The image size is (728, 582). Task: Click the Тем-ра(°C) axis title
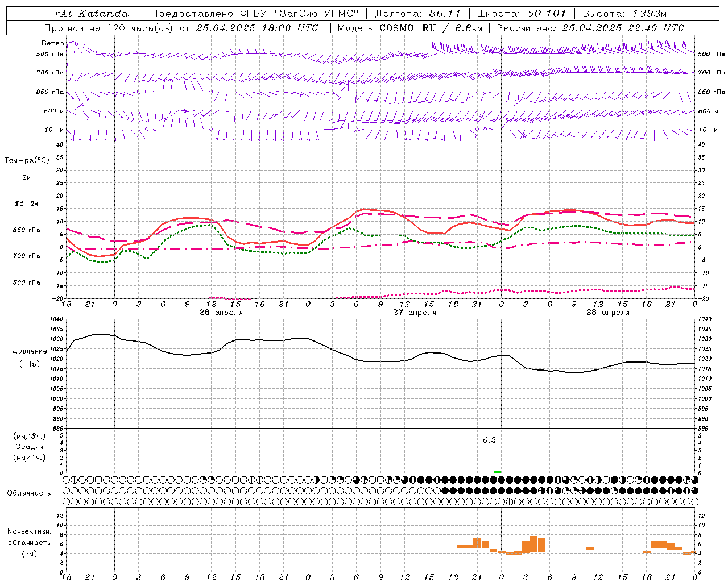point(27,161)
